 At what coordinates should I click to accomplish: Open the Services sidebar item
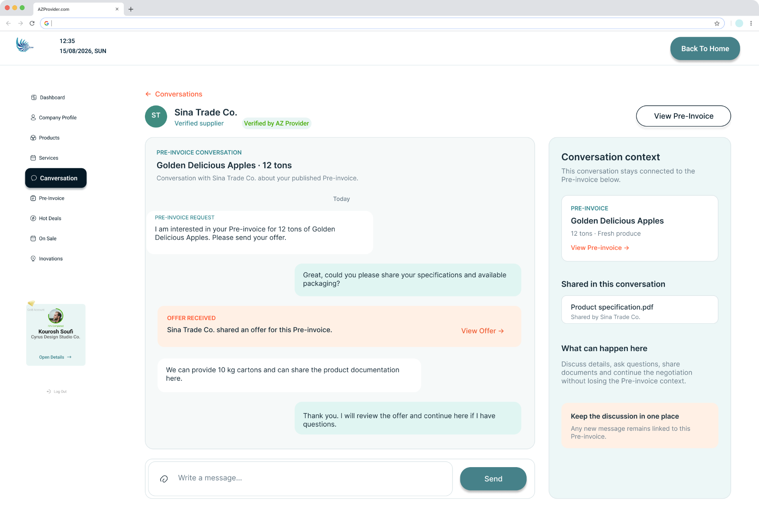click(x=44, y=158)
